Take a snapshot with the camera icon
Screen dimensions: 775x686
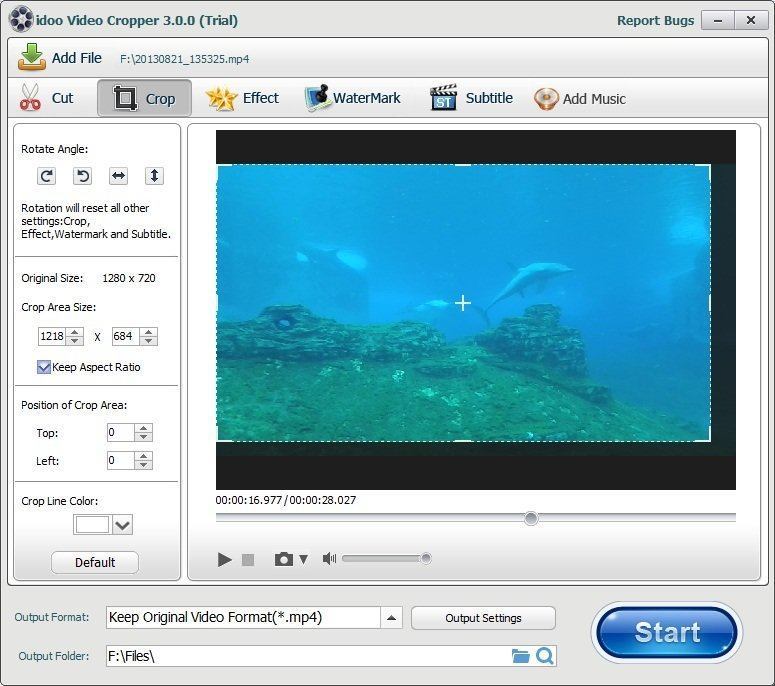[284, 559]
